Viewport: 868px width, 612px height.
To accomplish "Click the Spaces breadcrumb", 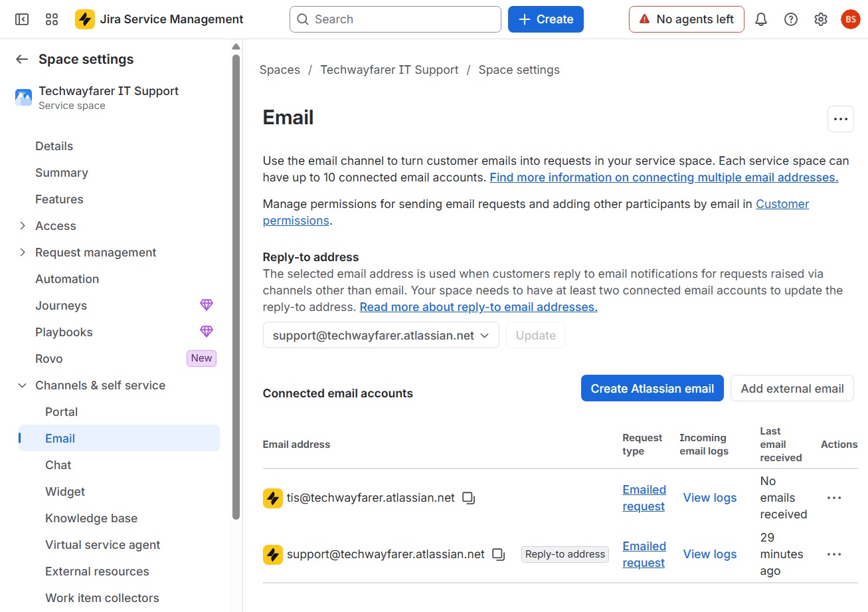I will tap(280, 70).
